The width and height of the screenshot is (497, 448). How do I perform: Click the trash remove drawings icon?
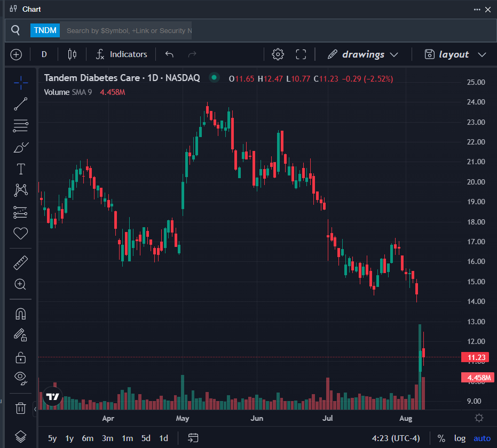[21, 408]
